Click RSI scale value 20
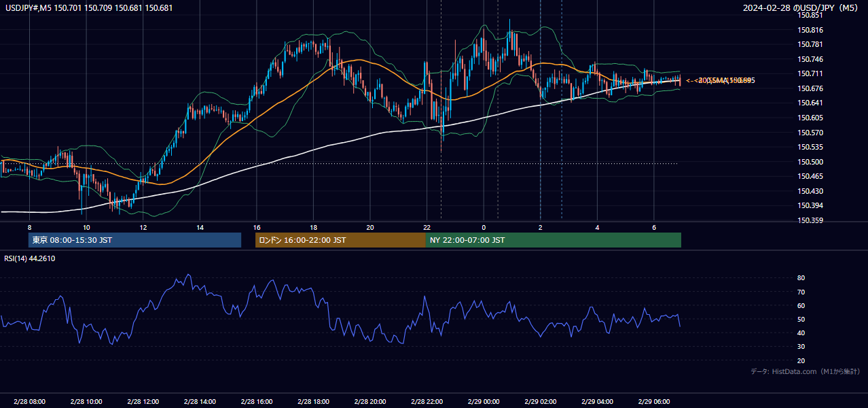This screenshot has height=408, width=868. coord(801,360)
